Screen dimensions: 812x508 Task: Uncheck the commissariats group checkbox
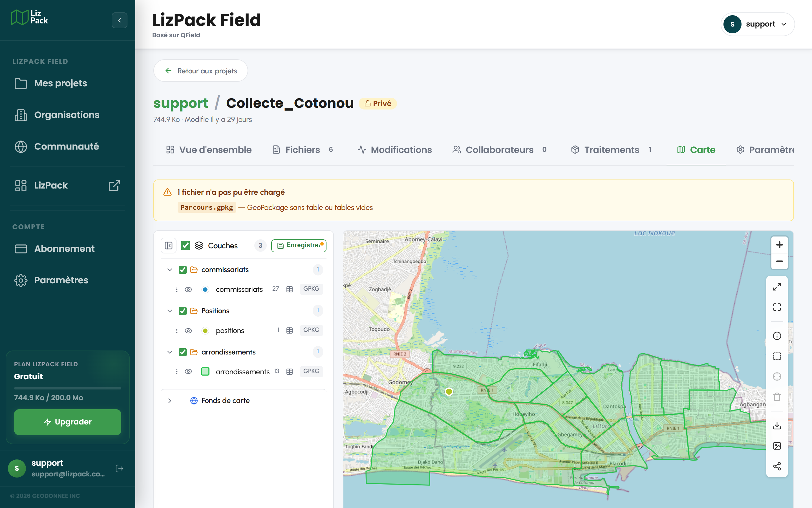(x=182, y=270)
